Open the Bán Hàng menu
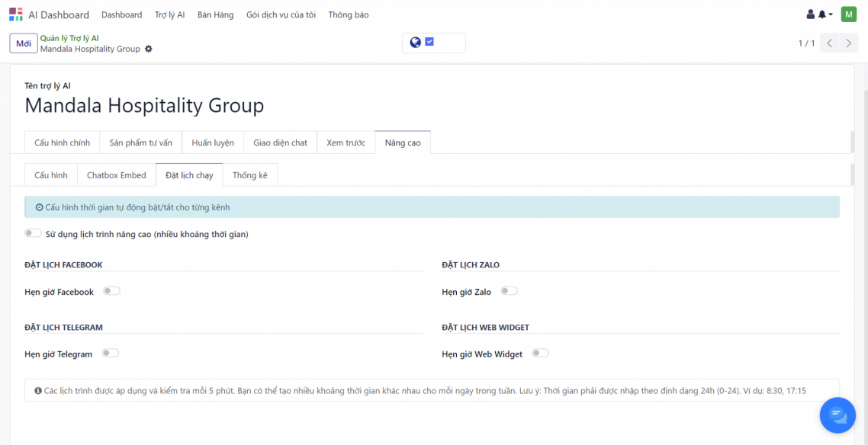 pos(215,14)
